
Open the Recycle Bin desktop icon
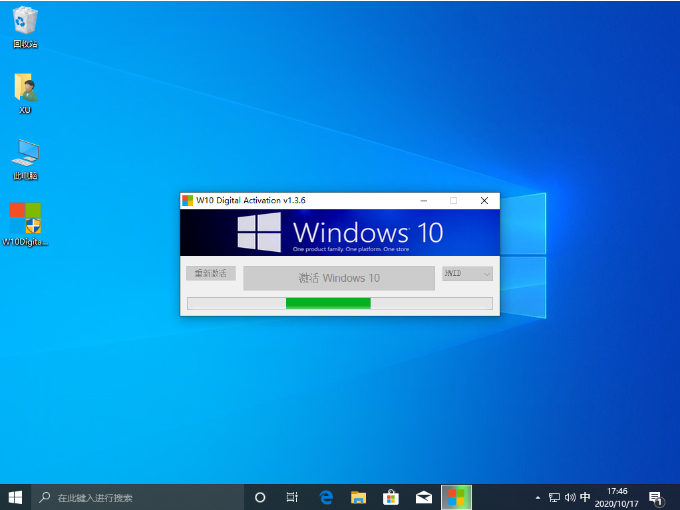pos(25,24)
